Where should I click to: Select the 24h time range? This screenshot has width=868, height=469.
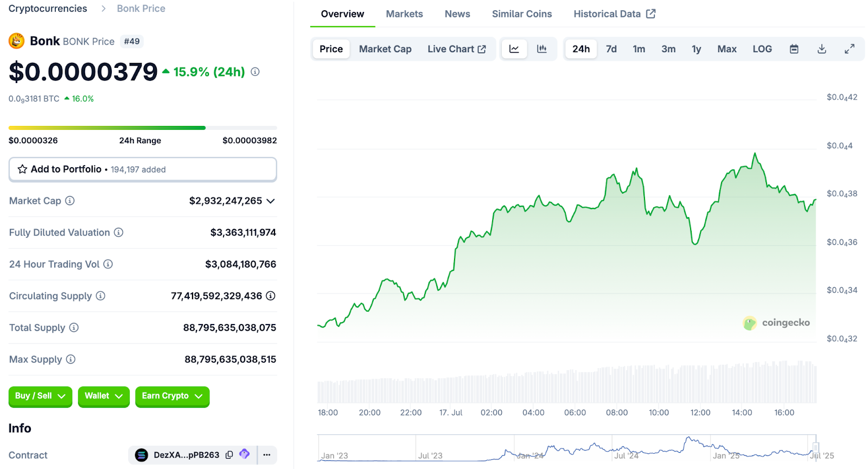(581, 49)
